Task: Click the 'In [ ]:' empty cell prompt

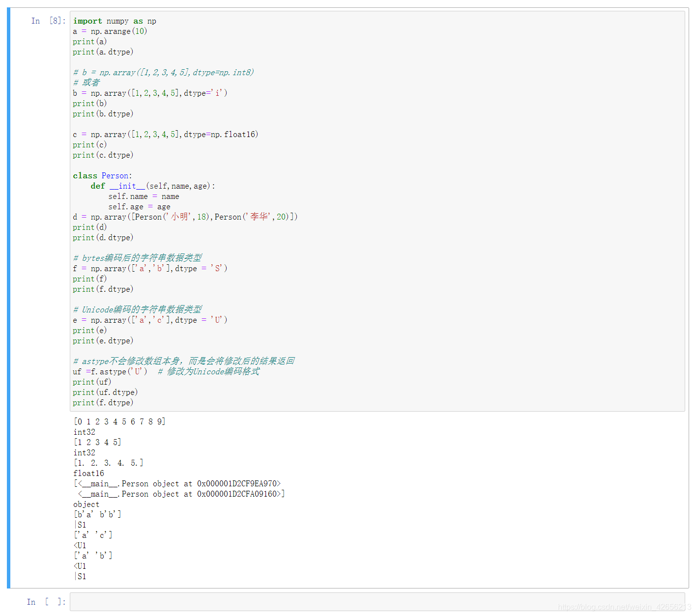Action: [x=46, y=602]
